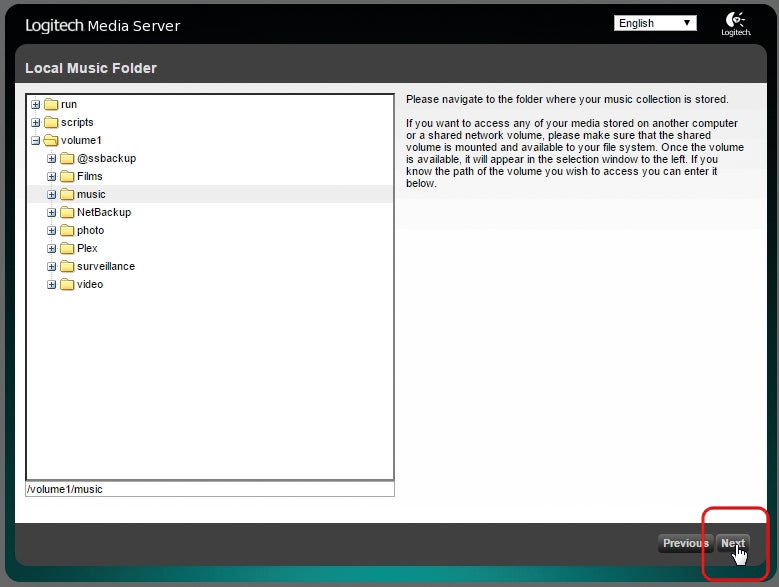Expand the run folder node
The height and width of the screenshot is (587, 779).
tap(35, 104)
